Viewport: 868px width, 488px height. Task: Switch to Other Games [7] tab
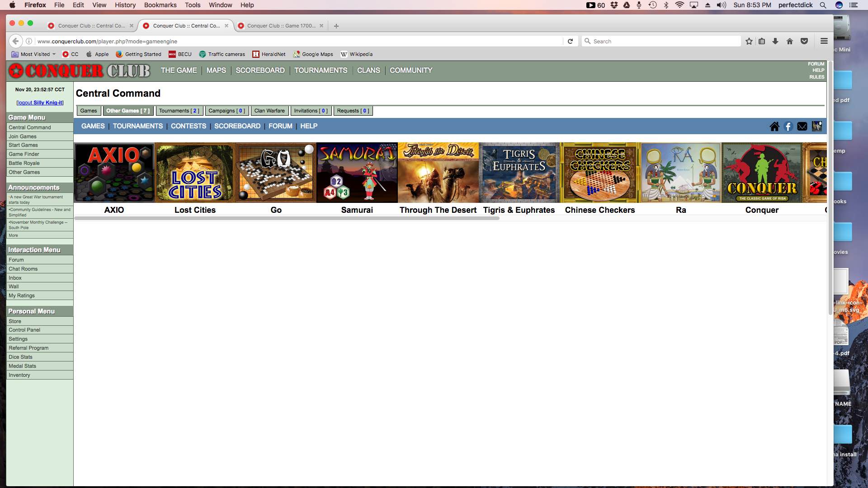coord(128,111)
